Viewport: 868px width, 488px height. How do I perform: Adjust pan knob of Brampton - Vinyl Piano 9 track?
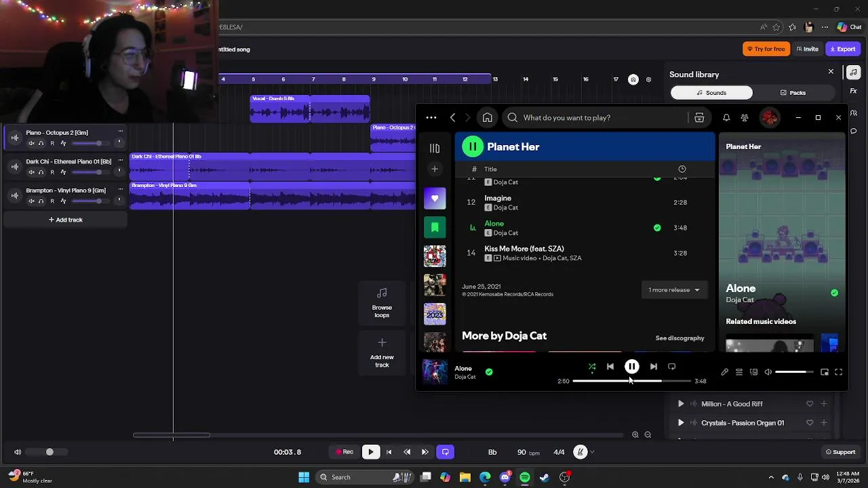(119, 201)
